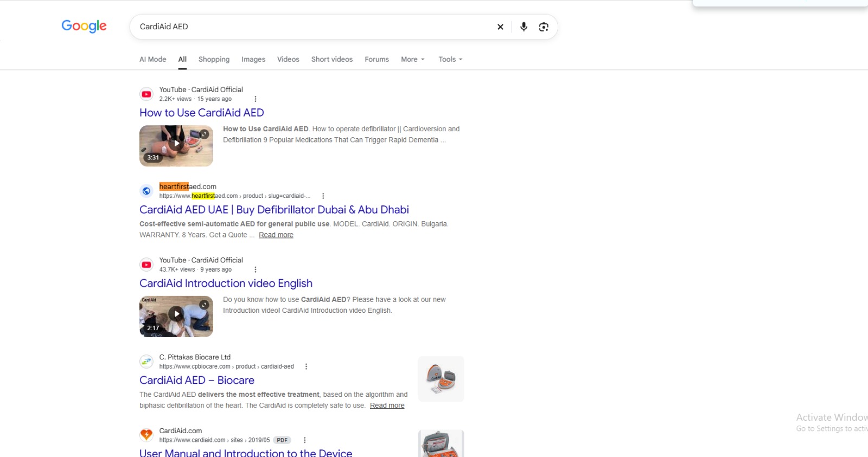
Task: Switch to Short videos tab
Action: [x=332, y=59]
